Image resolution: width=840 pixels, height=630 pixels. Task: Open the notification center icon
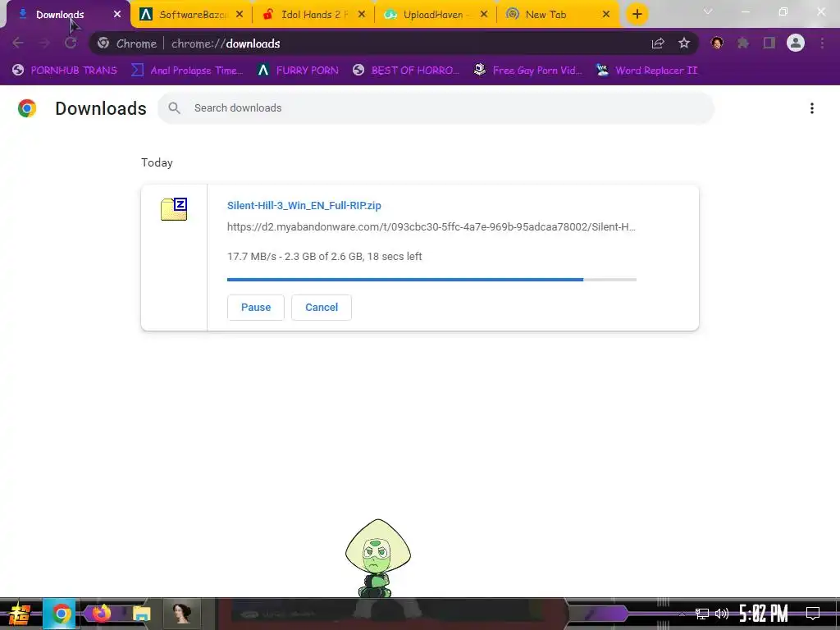pyautogui.click(x=813, y=614)
